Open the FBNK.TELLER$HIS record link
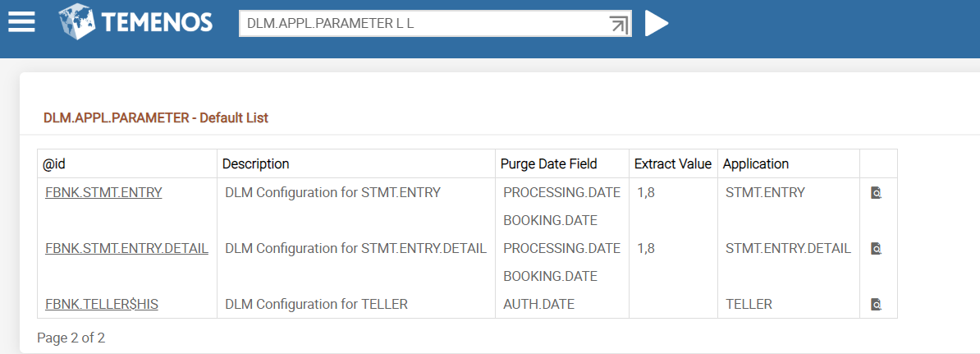 click(x=102, y=304)
